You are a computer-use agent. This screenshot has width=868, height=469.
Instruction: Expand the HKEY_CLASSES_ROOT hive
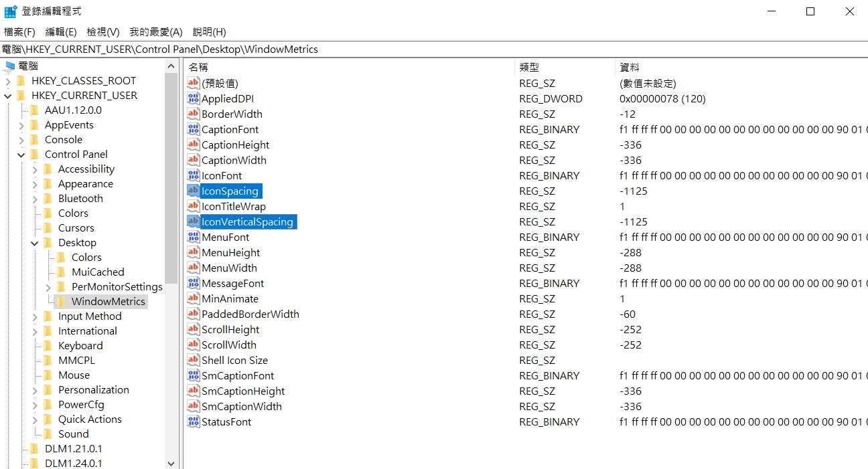[8, 81]
